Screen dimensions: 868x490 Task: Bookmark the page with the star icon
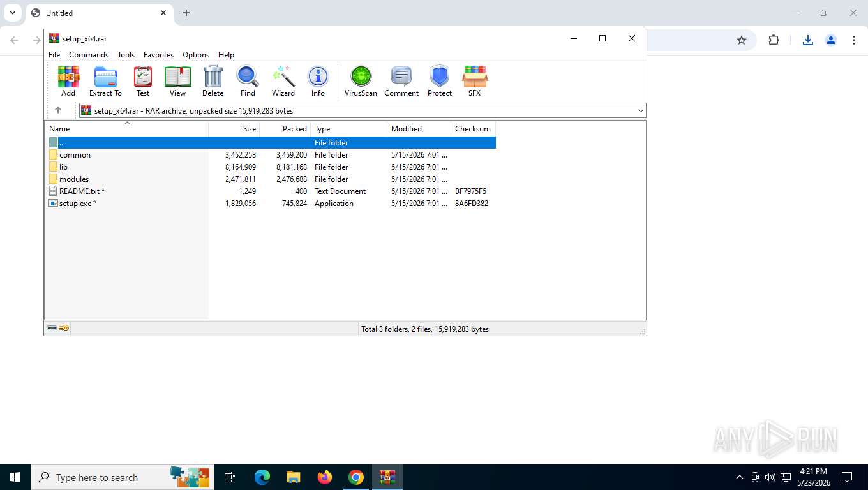(742, 40)
